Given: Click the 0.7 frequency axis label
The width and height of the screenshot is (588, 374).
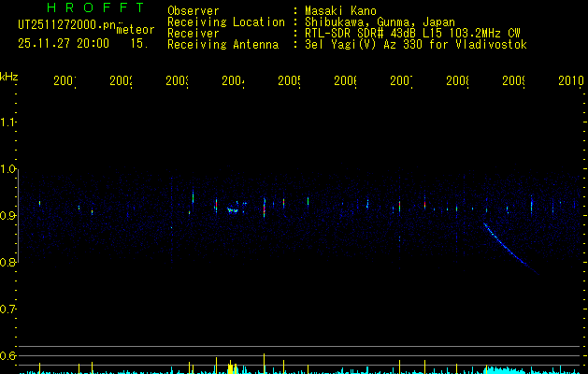Looking at the screenshot, I should coord(7,309).
